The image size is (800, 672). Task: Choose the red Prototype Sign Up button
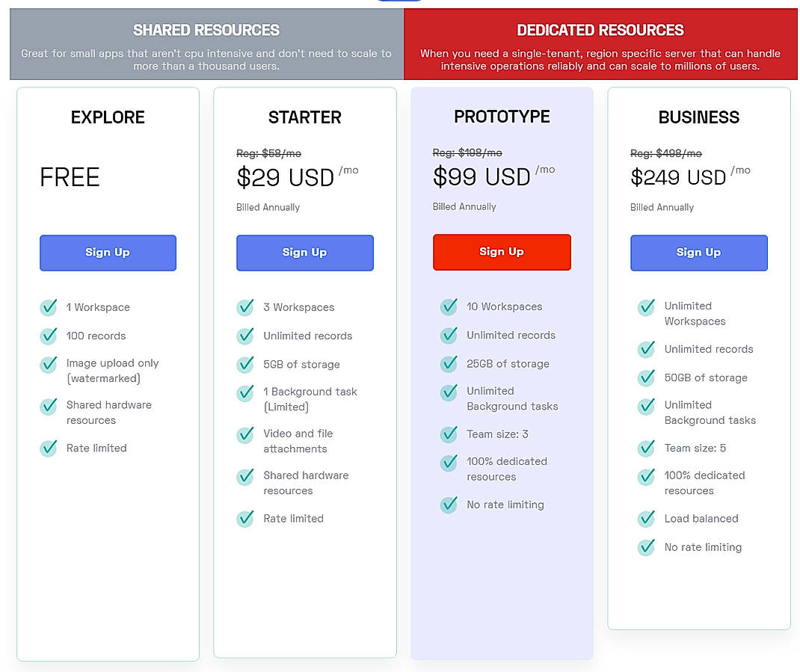(x=502, y=252)
